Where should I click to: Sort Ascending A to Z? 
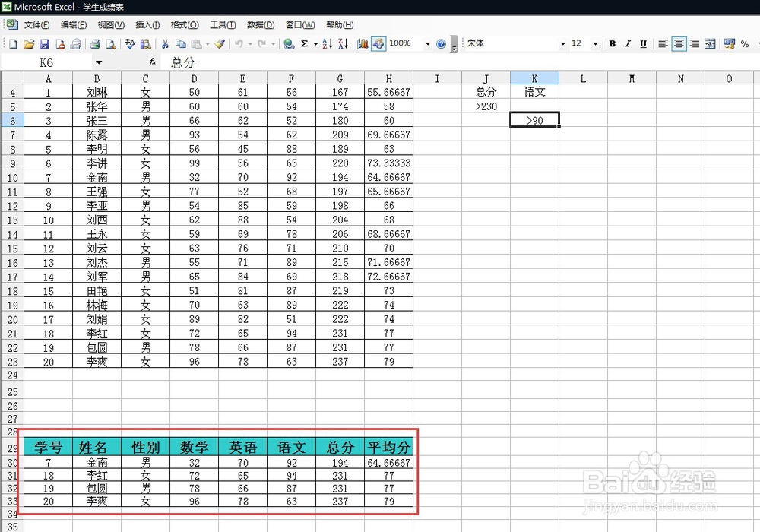point(327,44)
